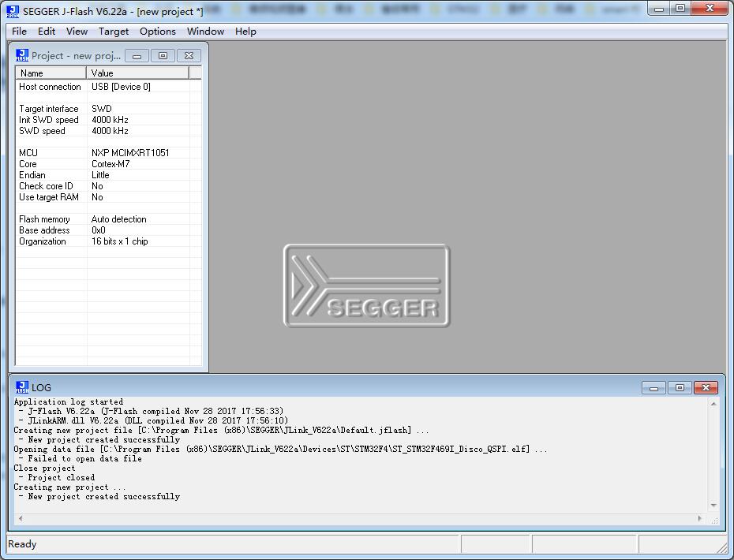Close the LOG panel
Screen dimensions: 734x560
706,388
